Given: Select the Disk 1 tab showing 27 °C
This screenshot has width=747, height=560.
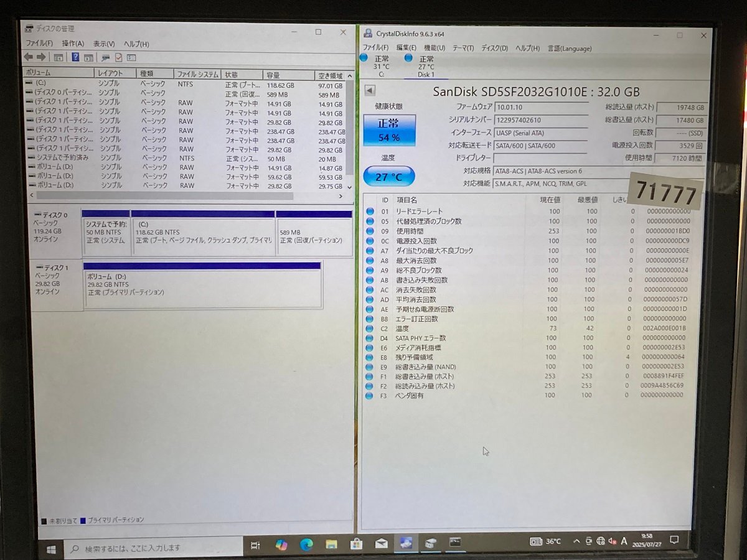Looking at the screenshot, I should click(426, 66).
